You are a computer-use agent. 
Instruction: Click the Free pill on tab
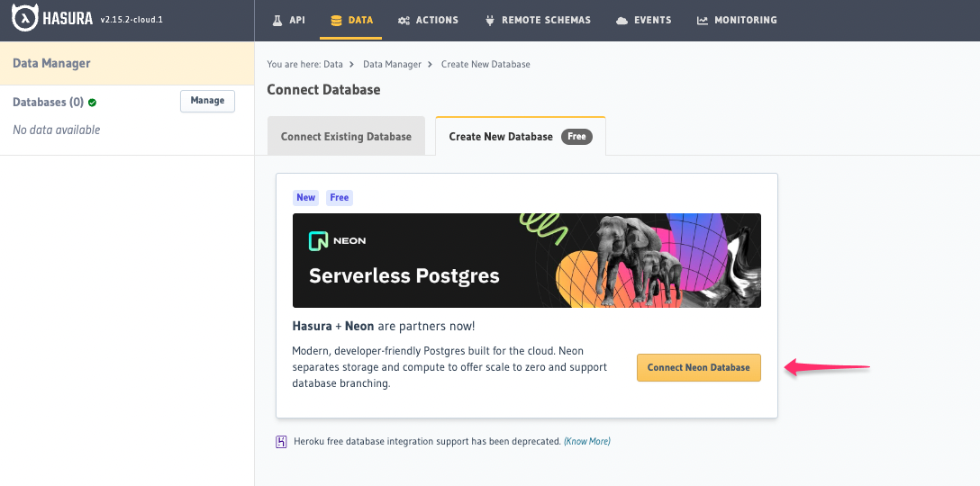point(576,136)
